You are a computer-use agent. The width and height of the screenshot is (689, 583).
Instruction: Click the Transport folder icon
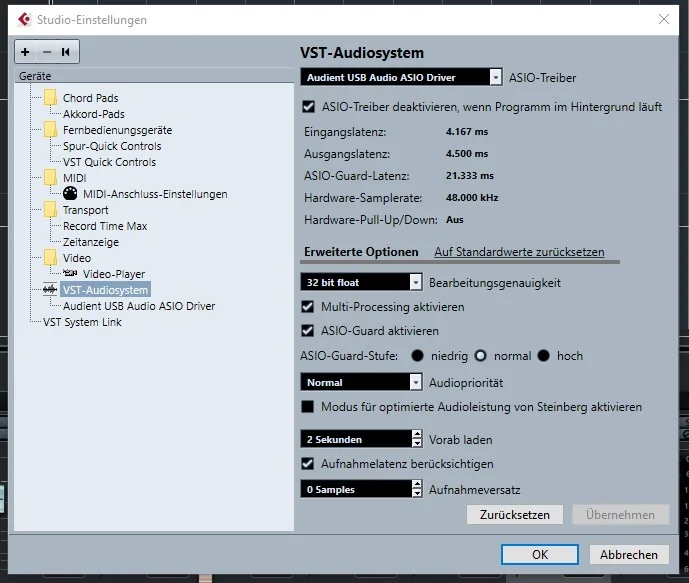(51, 210)
